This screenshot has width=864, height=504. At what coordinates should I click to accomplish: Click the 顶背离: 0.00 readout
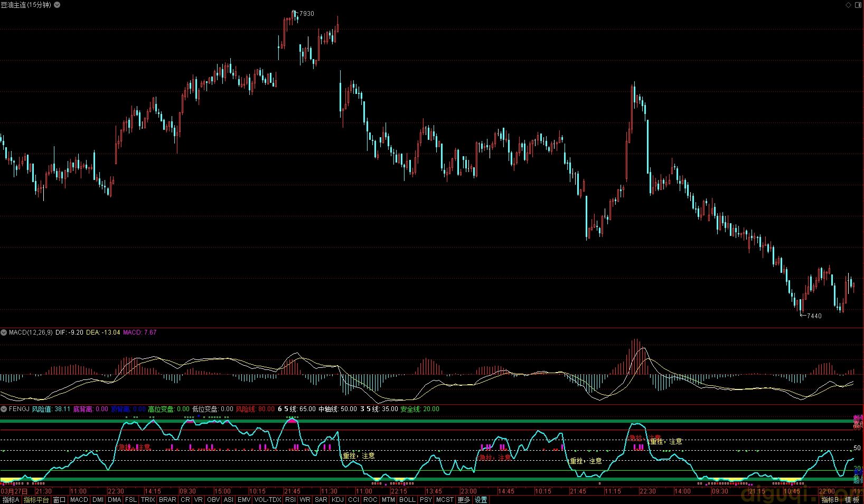tap(128, 409)
